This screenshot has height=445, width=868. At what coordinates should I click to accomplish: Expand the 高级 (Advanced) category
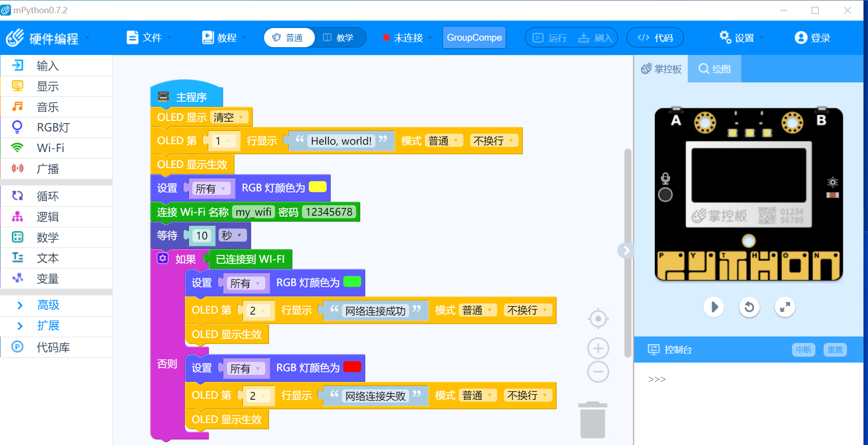coord(56,305)
